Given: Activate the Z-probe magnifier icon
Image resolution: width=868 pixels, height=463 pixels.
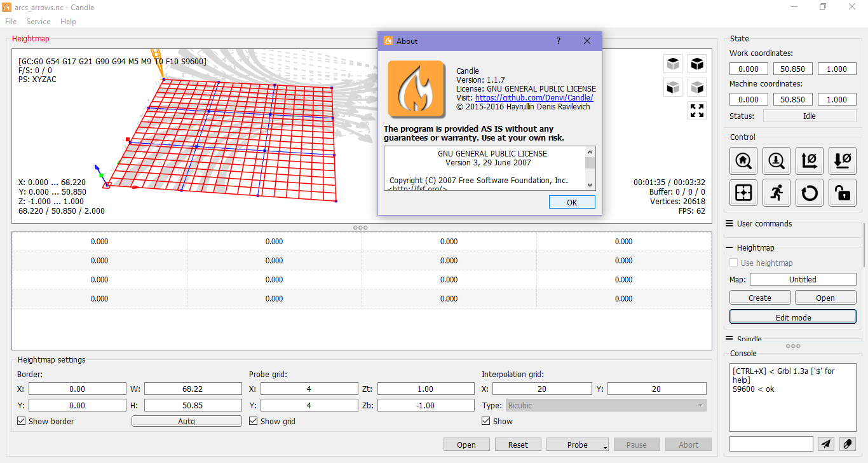Looking at the screenshot, I should 776,161.
